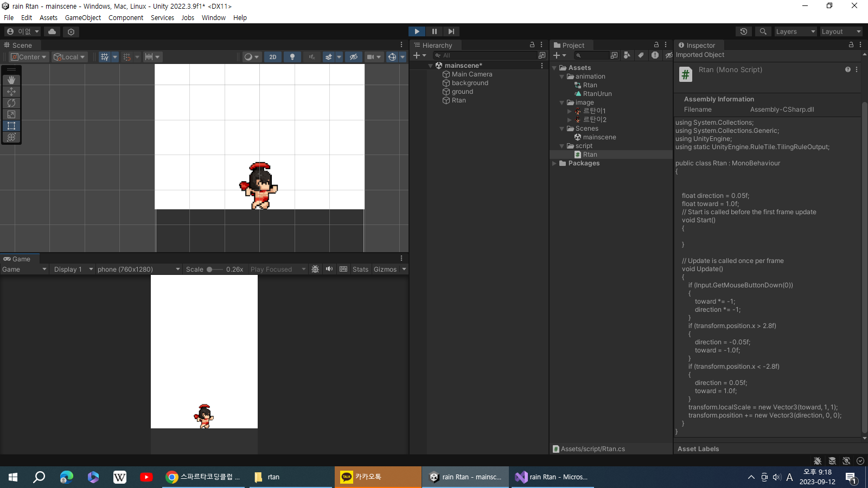This screenshot has height=488, width=868.
Task: Open the Center pivot mode dropdown
Action: click(x=29, y=57)
